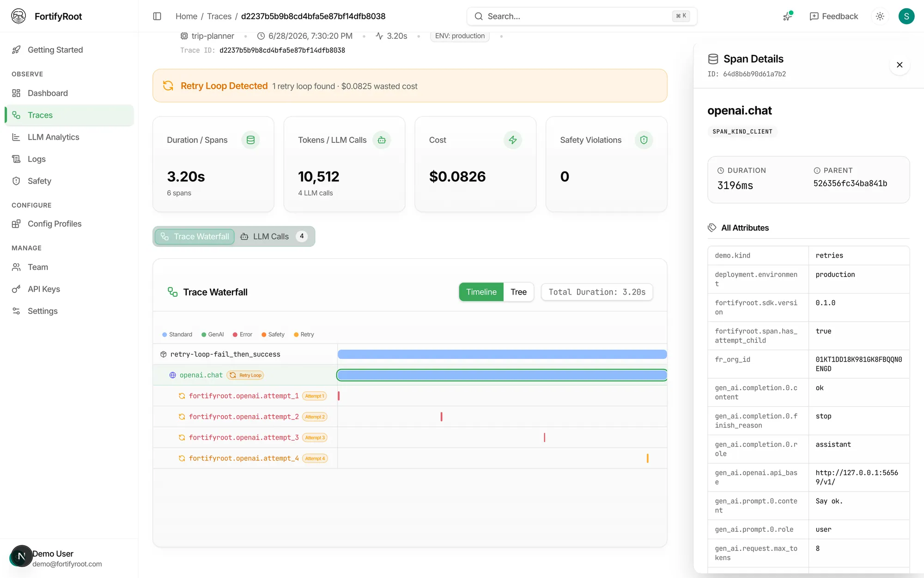Click the attempt_3 red timeline marker
Image resolution: width=924 pixels, height=578 pixels.
(x=544, y=437)
